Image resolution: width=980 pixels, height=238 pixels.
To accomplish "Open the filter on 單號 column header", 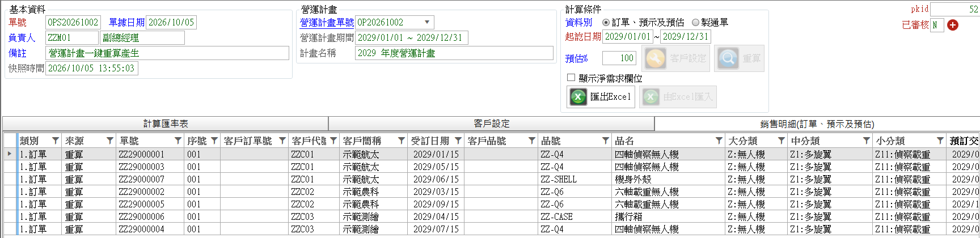I will point(178,141).
